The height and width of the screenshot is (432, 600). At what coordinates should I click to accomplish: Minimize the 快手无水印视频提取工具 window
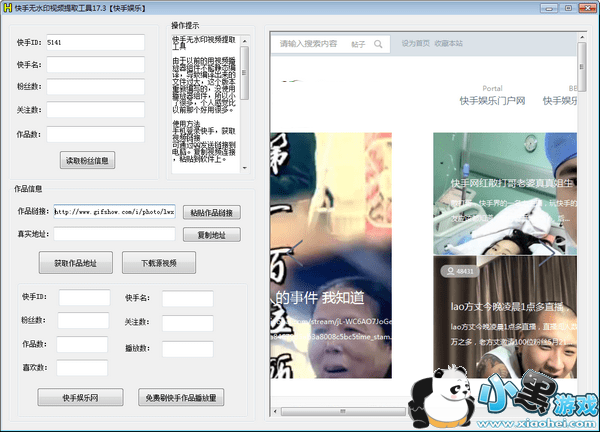(549, 8)
